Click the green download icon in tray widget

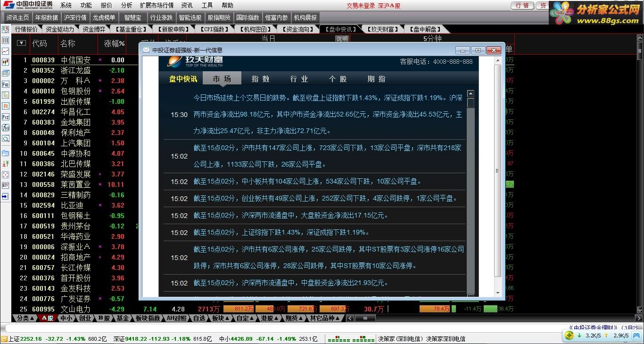click(579, 336)
